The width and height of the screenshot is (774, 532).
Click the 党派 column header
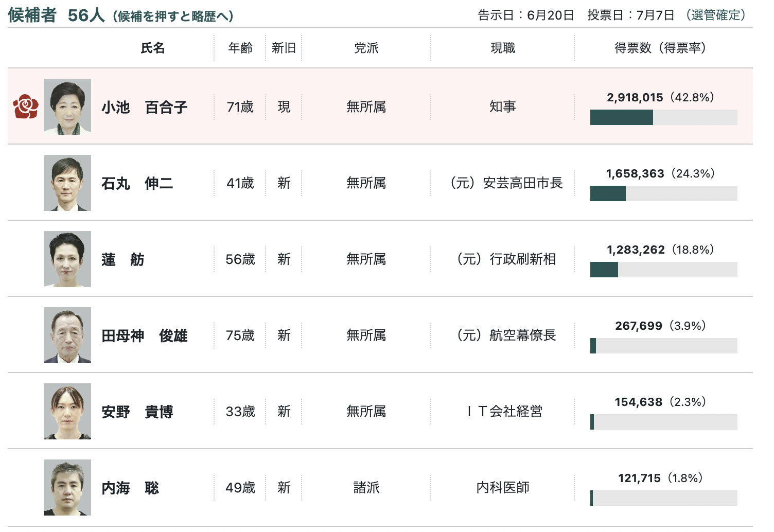click(x=366, y=48)
